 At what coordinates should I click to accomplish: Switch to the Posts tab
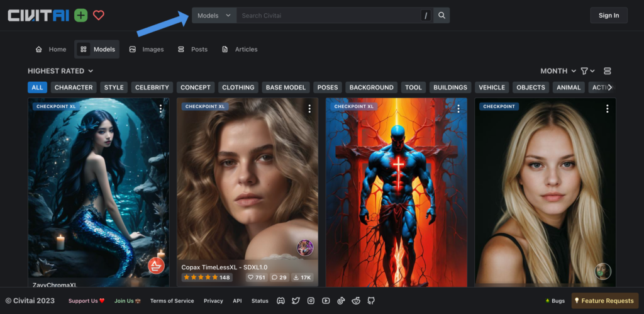[x=192, y=49]
